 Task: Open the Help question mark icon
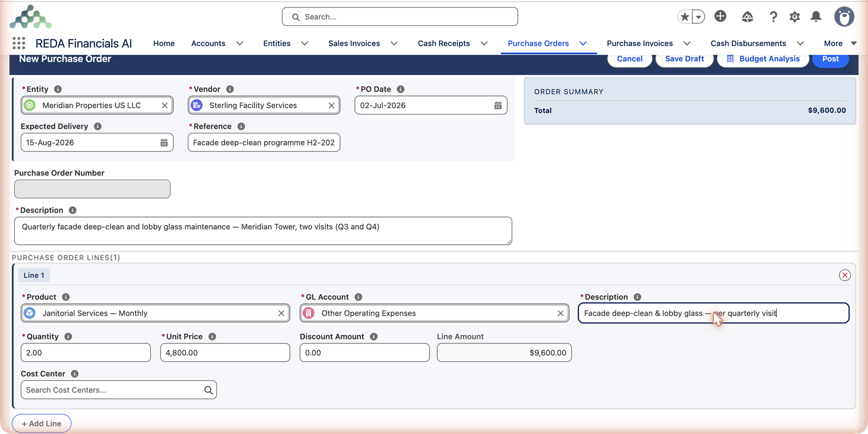point(774,17)
